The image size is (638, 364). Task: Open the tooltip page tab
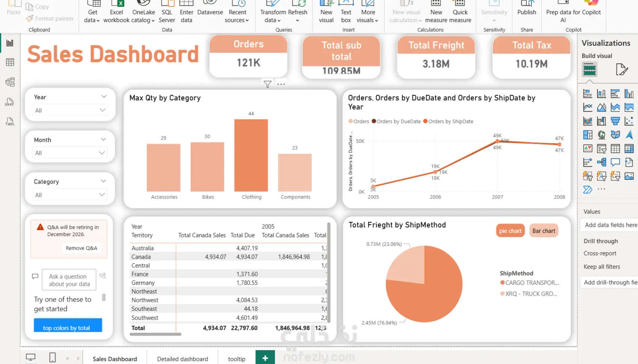(x=236, y=359)
